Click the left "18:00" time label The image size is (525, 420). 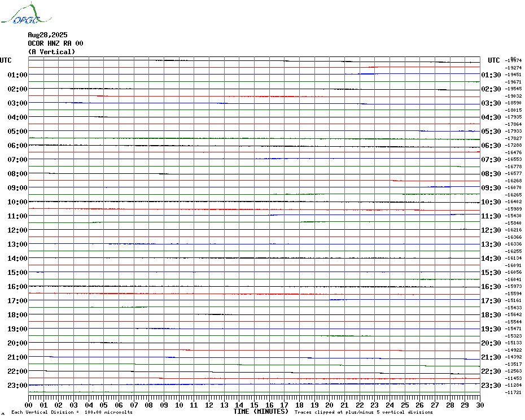[x=17, y=315]
